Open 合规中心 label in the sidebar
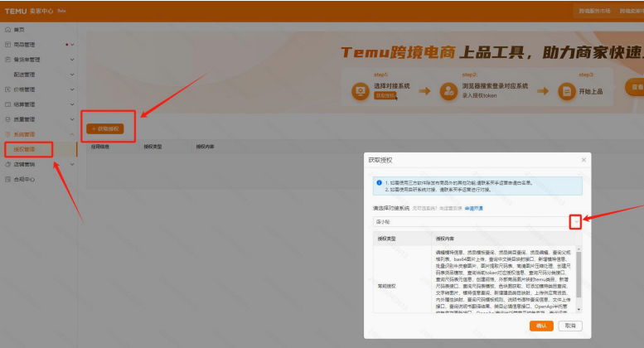This screenshot has height=348, width=644. point(24,179)
